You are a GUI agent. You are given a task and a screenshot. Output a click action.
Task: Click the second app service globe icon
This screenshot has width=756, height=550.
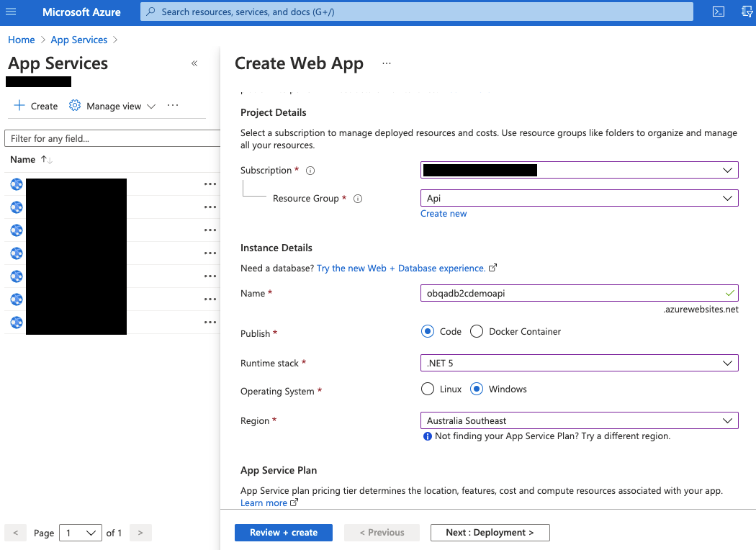(x=17, y=207)
